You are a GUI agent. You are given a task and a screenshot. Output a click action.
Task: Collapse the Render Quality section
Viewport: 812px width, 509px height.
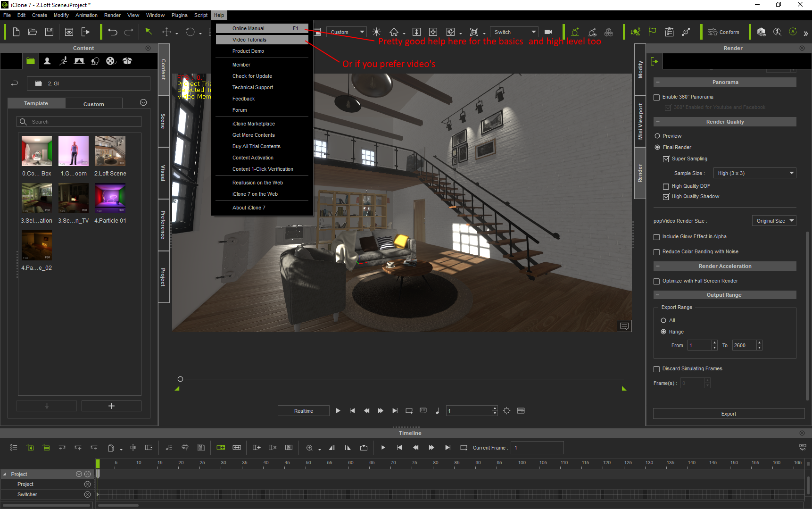point(657,122)
